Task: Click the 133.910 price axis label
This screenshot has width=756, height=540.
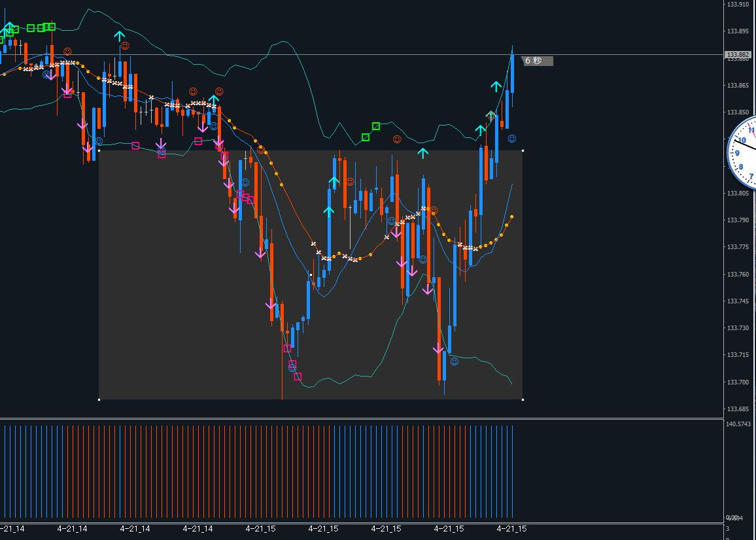Action: [x=738, y=5]
